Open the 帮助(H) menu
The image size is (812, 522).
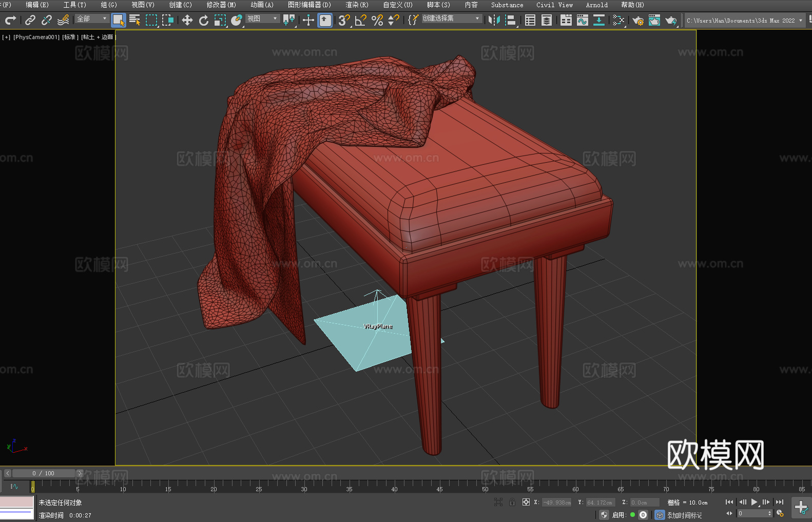(x=632, y=5)
